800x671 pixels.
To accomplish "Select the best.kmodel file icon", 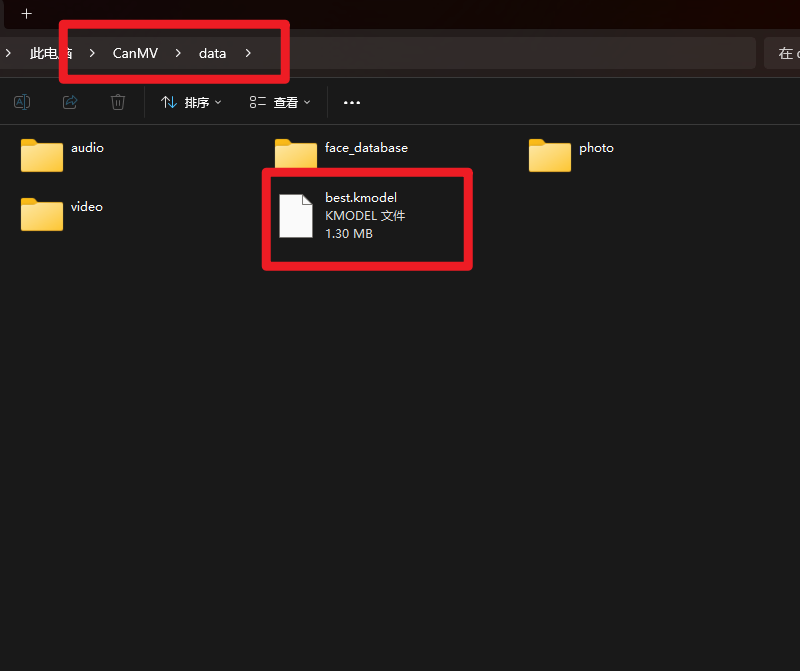I will coord(296,216).
